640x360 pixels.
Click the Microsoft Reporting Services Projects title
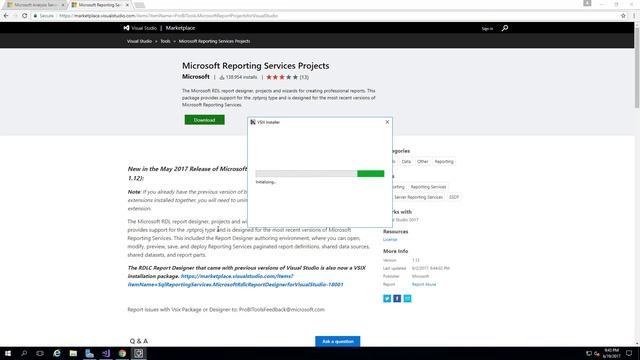[256, 66]
